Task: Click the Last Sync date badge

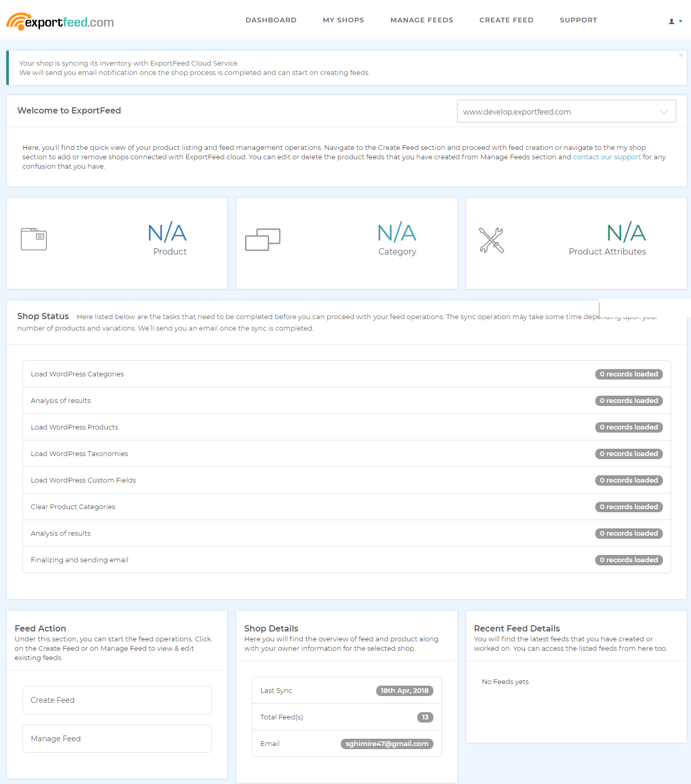Action: [x=404, y=691]
